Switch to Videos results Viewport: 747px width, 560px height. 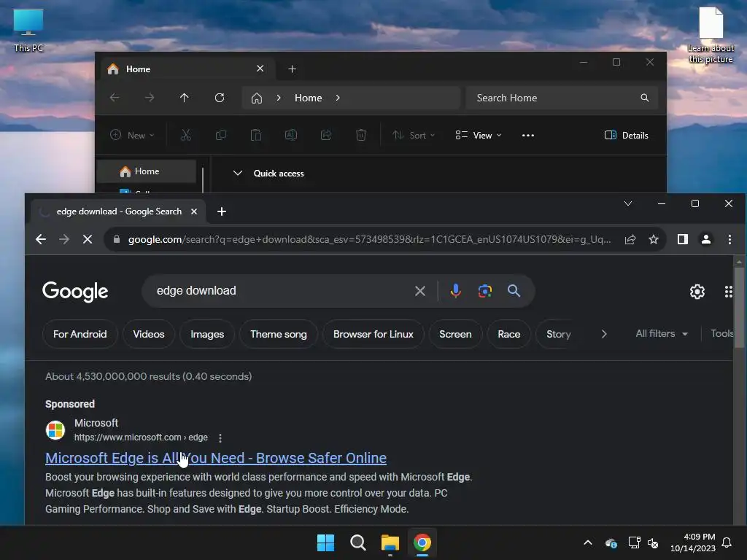[149, 334]
